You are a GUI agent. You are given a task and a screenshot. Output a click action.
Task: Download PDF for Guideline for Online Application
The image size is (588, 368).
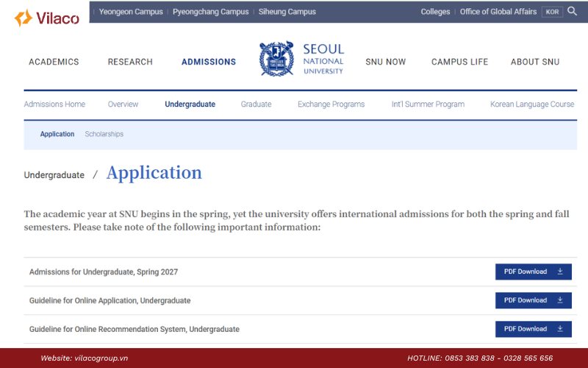click(x=534, y=300)
